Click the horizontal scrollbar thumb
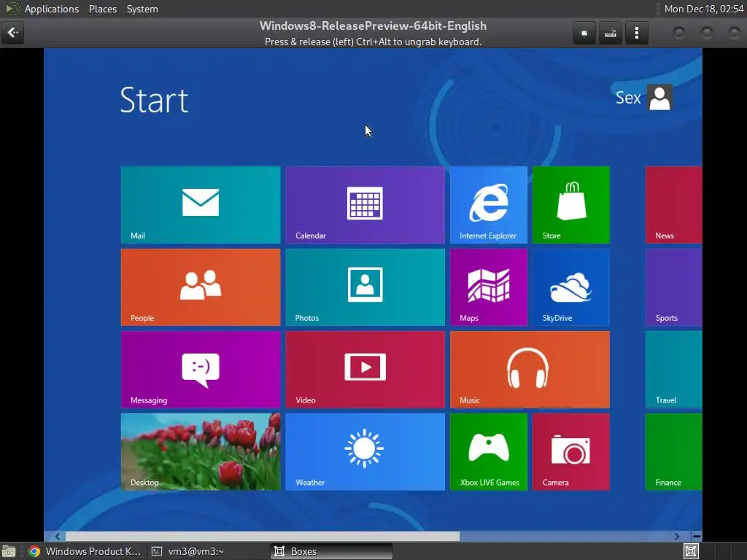The width and height of the screenshot is (747, 560). [263, 536]
